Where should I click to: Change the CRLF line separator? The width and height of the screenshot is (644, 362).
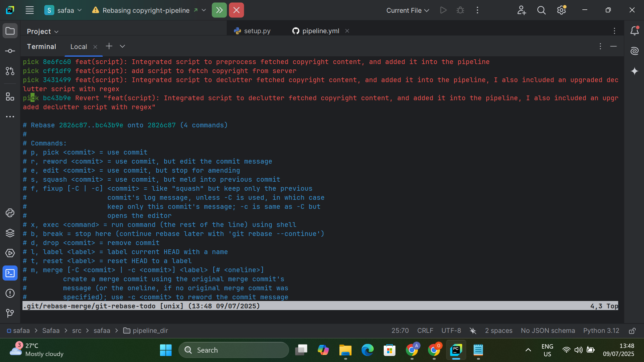(425, 330)
